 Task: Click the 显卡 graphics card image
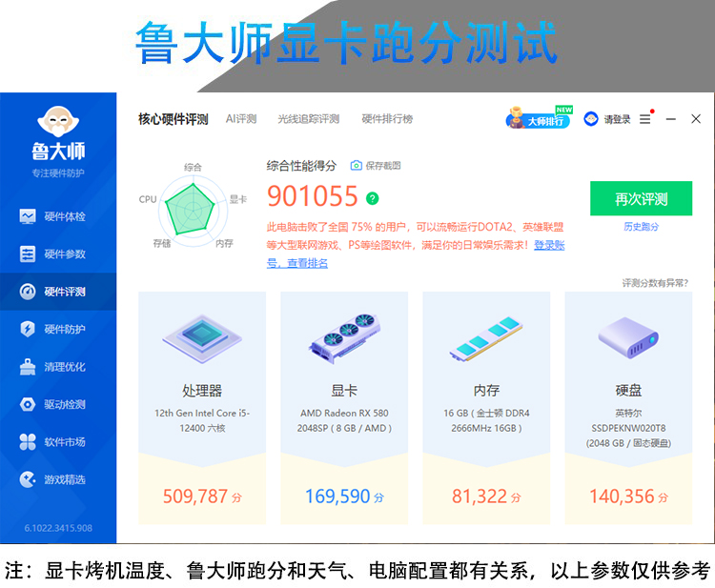click(x=344, y=338)
